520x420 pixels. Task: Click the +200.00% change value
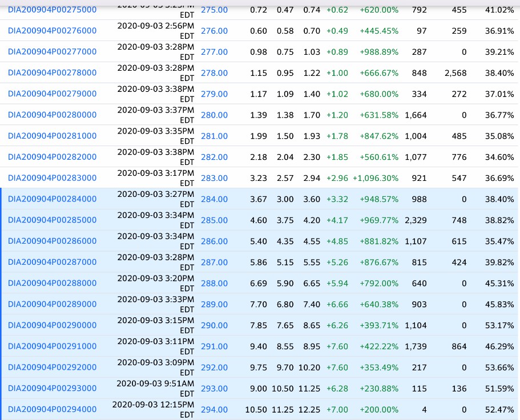[x=379, y=410]
